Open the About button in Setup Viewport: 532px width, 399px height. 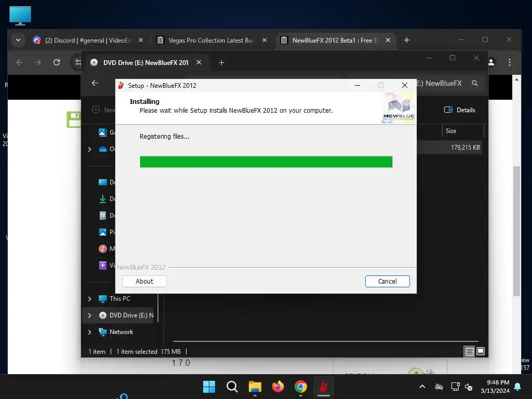[144, 281]
